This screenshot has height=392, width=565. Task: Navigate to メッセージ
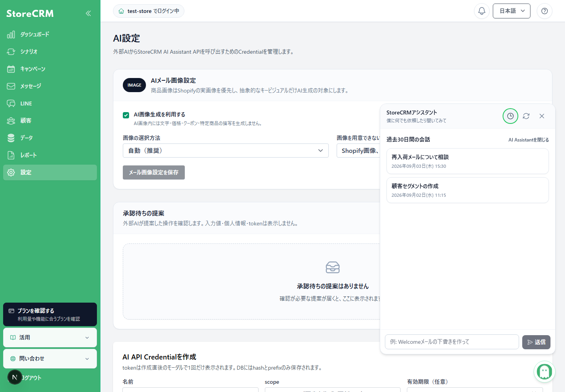pyautogui.click(x=50, y=86)
